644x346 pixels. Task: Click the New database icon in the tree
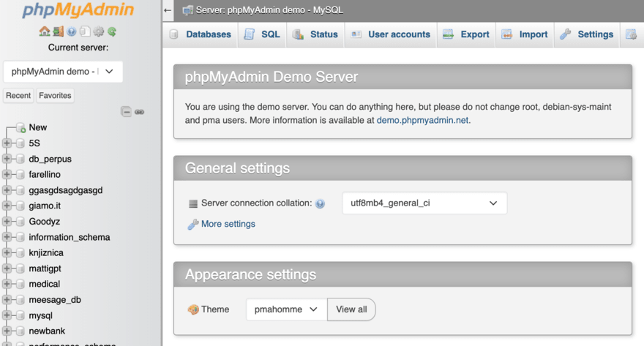click(21, 127)
